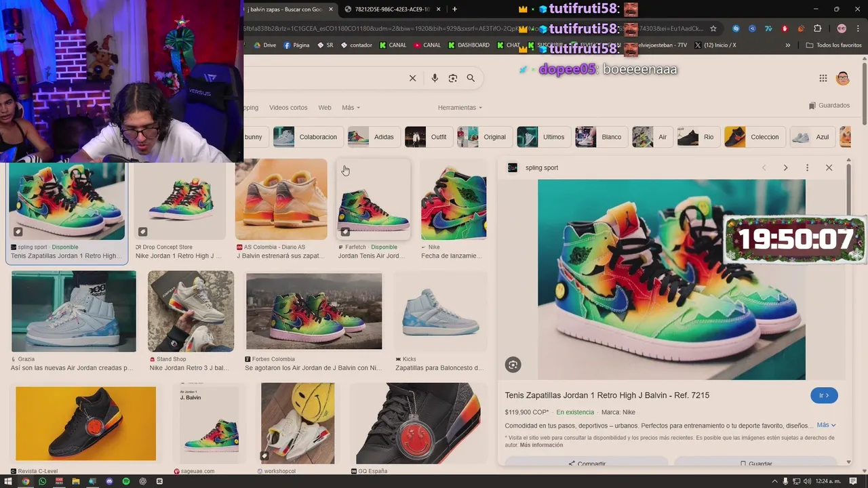
Task: Close the image preview panel
Action: point(829,167)
